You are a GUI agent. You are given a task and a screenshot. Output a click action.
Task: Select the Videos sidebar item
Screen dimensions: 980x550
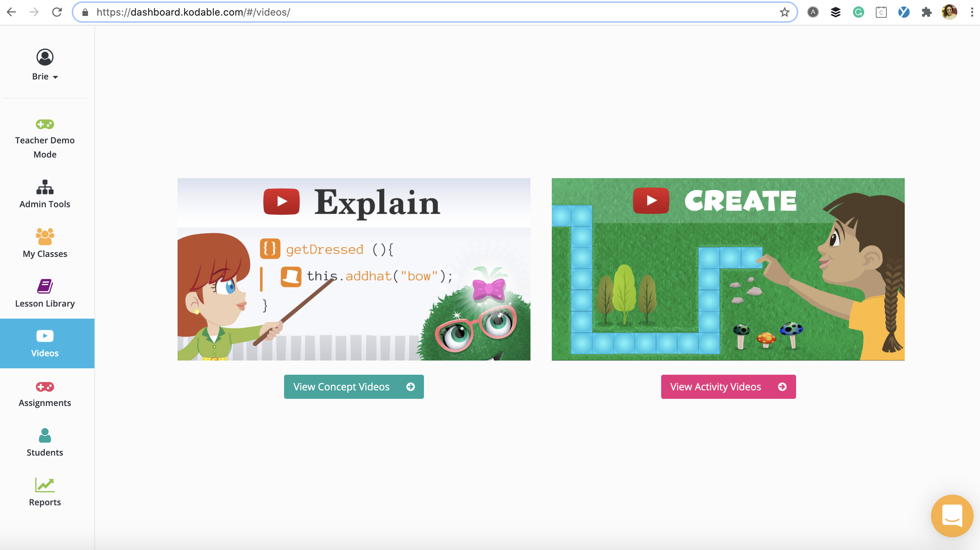point(45,343)
